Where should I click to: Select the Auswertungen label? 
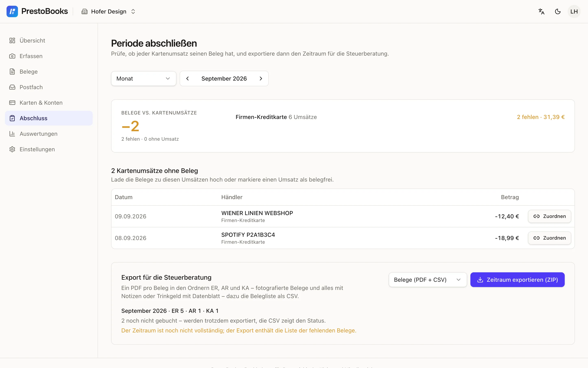(x=39, y=134)
